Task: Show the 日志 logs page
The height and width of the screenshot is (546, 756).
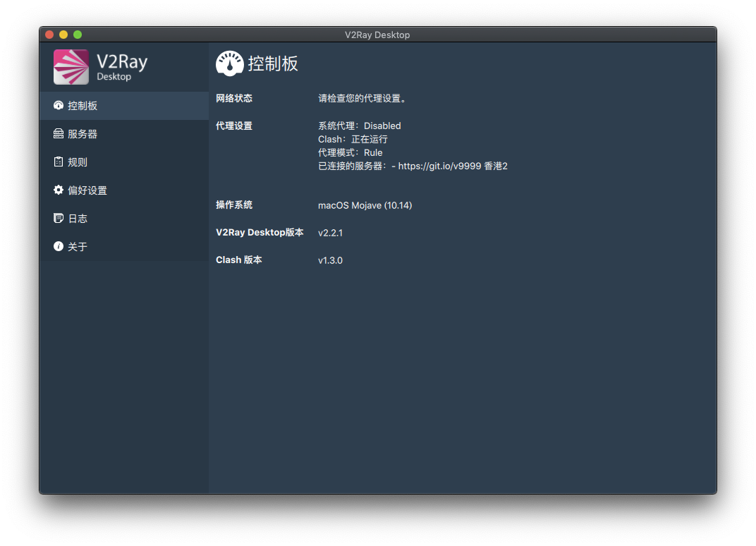Action: 124,219
